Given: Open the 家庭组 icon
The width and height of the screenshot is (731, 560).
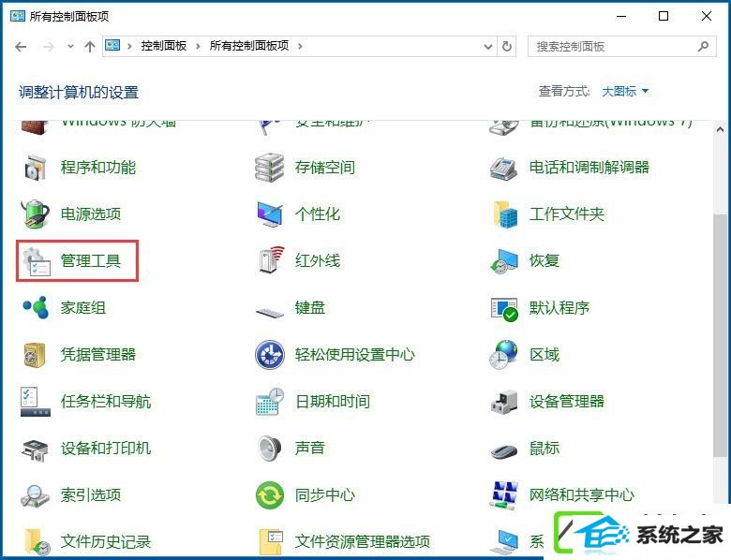Looking at the screenshot, I should click(36, 307).
